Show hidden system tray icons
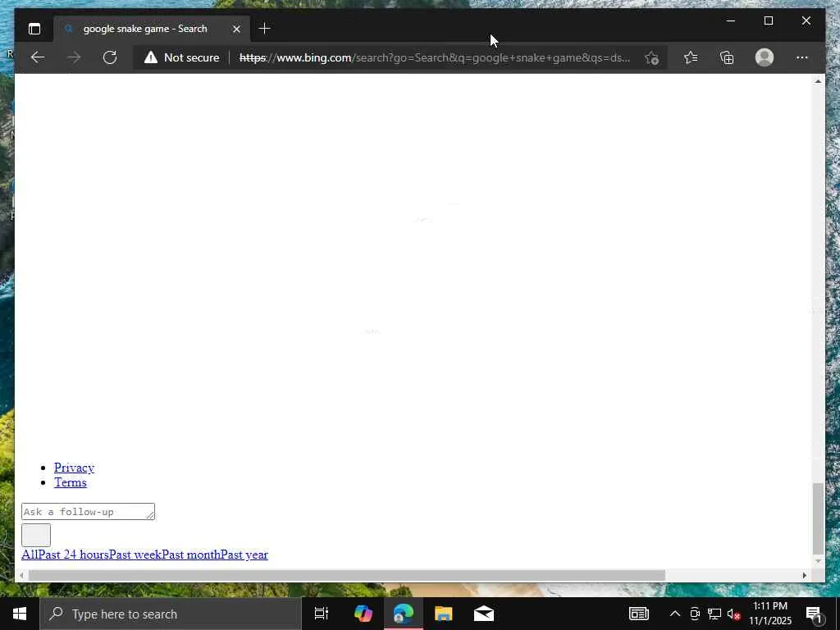This screenshot has height=630, width=840. (x=675, y=614)
